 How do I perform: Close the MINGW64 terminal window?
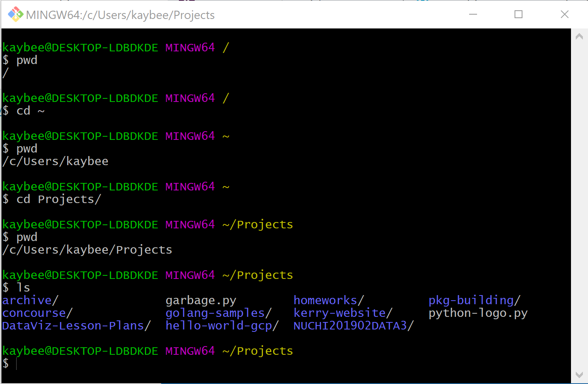point(564,15)
